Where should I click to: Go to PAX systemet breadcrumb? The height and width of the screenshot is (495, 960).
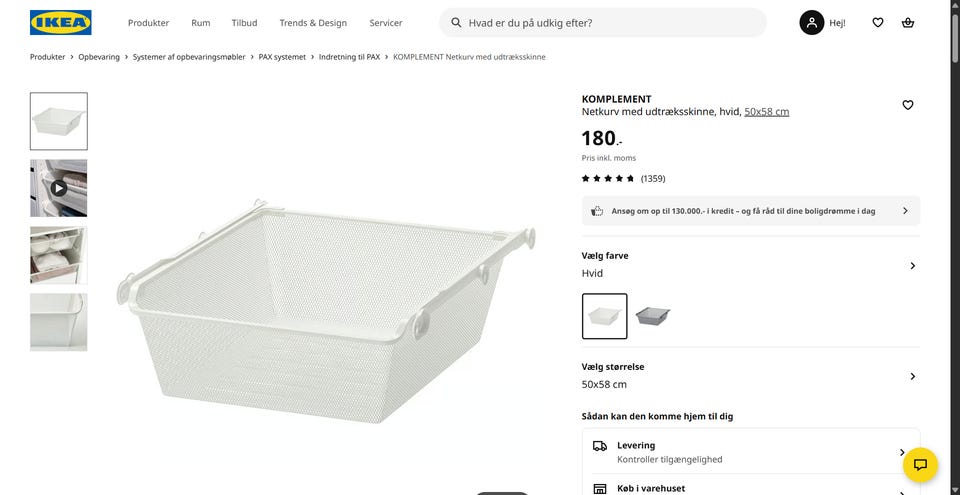pyautogui.click(x=282, y=57)
